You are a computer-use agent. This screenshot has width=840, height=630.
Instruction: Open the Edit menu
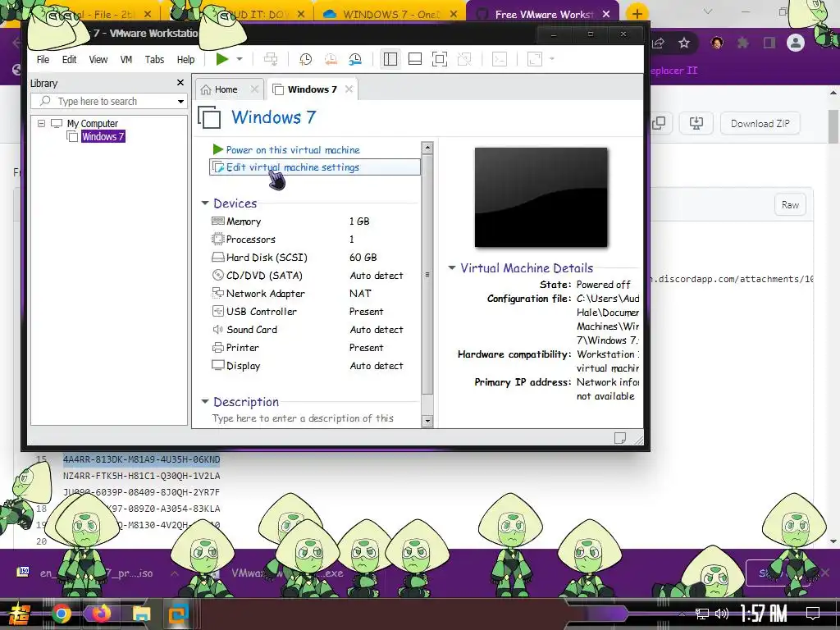[69, 59]
